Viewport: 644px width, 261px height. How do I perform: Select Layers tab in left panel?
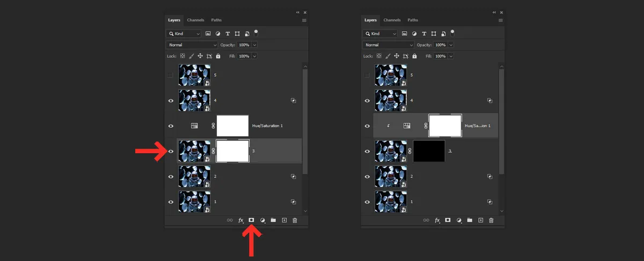tap(174, 20)
